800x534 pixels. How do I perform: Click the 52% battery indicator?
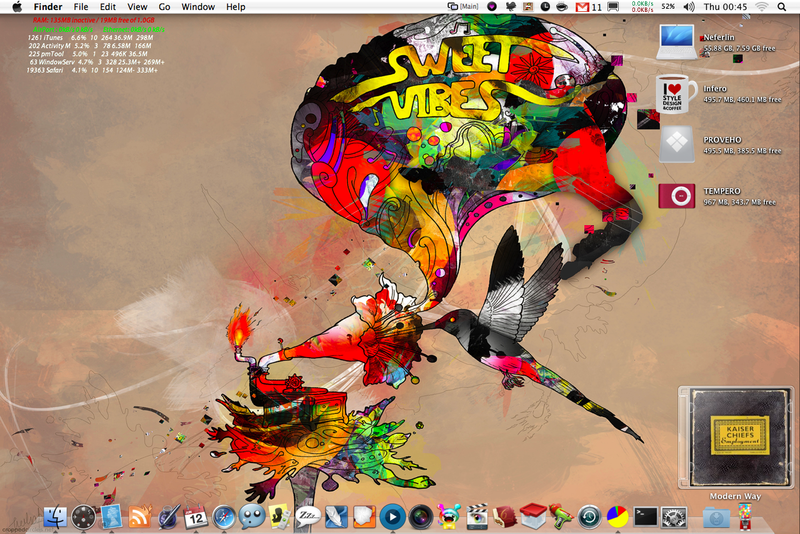(668, 7)
